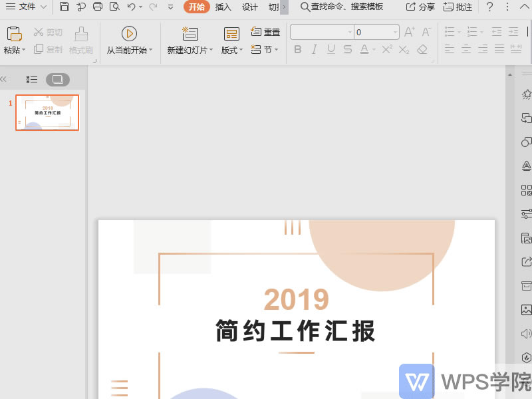Switch to the 设计 ribbon tab
This screenshot has width=532, height=399.
251,7
